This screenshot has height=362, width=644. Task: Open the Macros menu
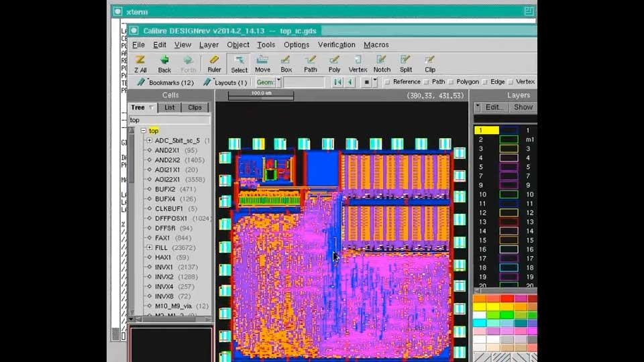(x=376, y=45)
